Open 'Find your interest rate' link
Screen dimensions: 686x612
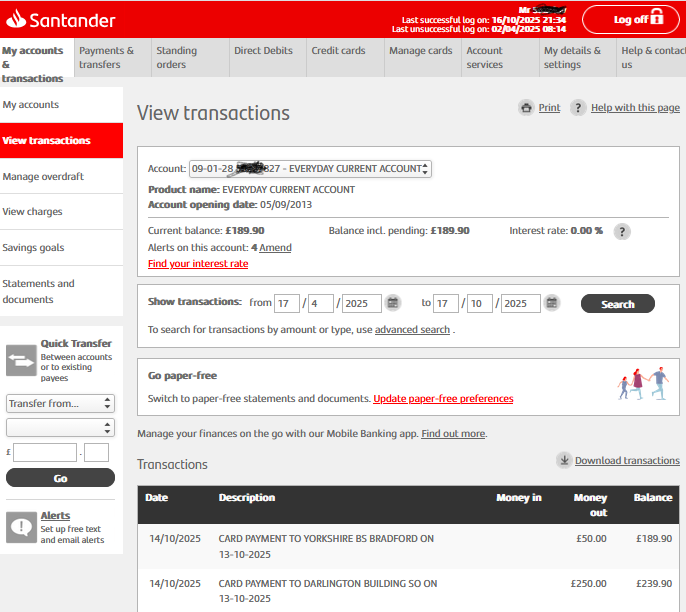pyautogui.click(x=198, y=264)
